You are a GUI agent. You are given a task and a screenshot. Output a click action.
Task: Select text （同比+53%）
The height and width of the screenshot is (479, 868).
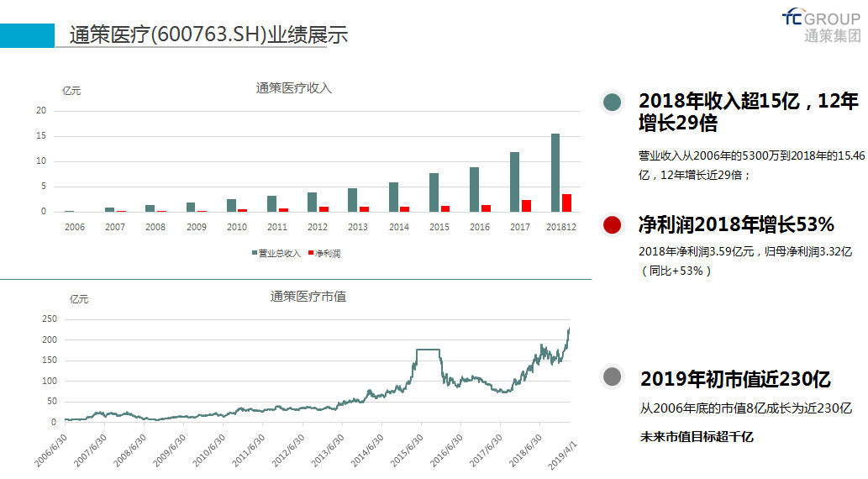676,271
